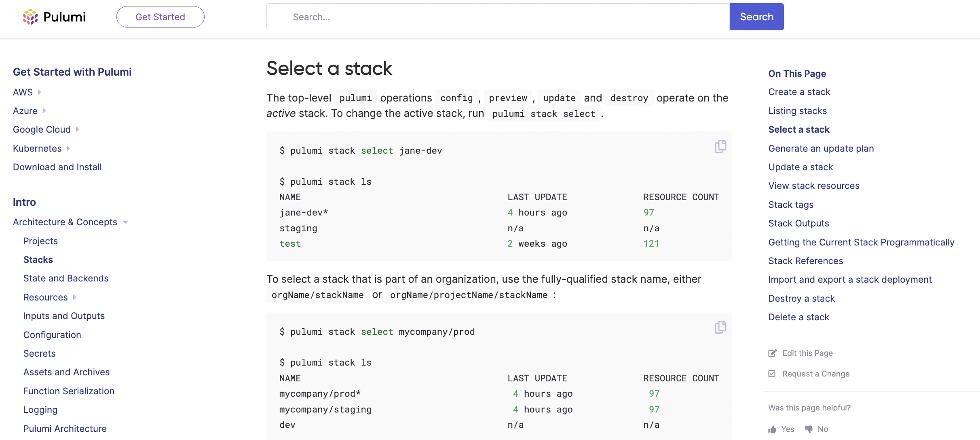Toggle the Google Cloud navigation expander
980x440 pixels.
point(78,129)
